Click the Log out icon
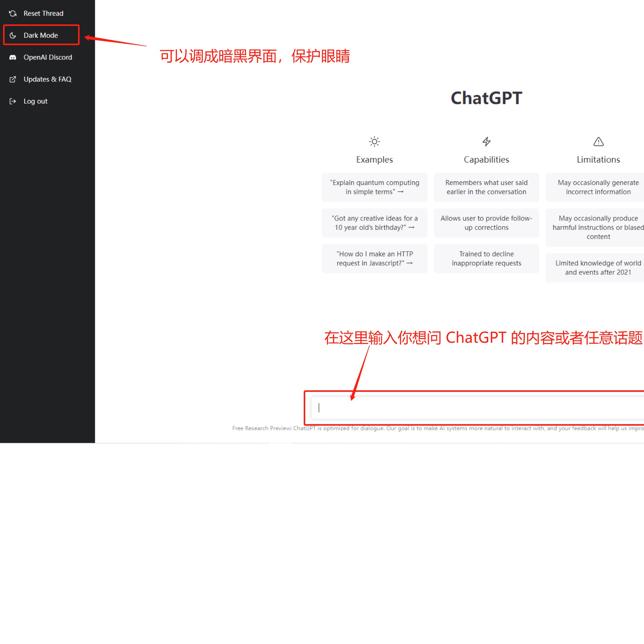Image resolution: width=644 pixels, height=644 pixels. coord(13,101)
